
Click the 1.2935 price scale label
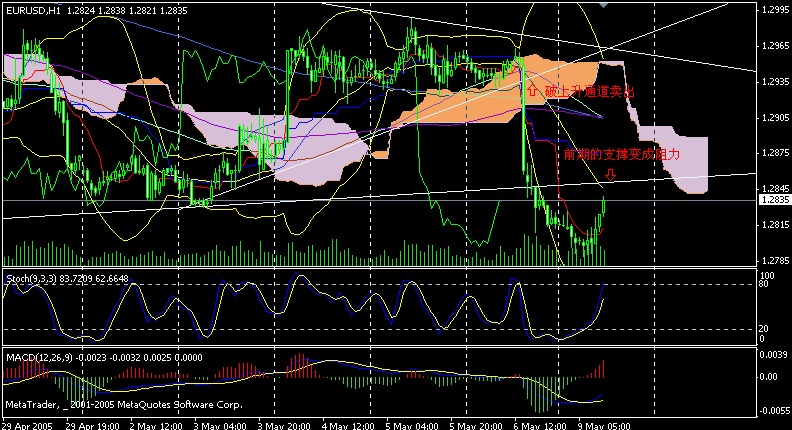[x=775, y=81]
